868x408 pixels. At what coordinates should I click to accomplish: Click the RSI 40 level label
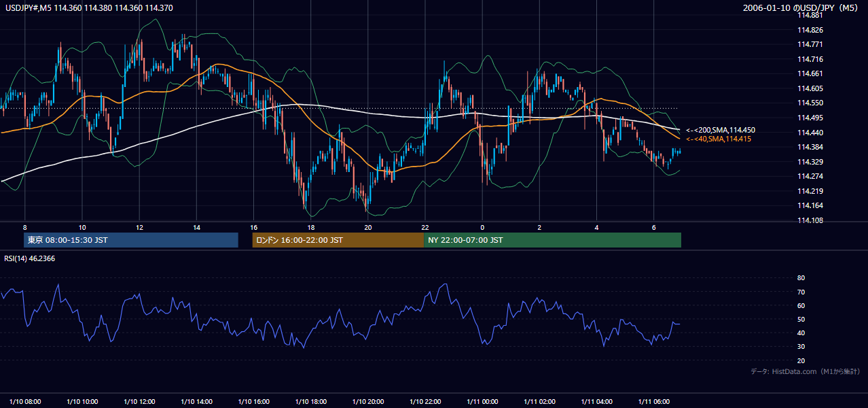801,333
